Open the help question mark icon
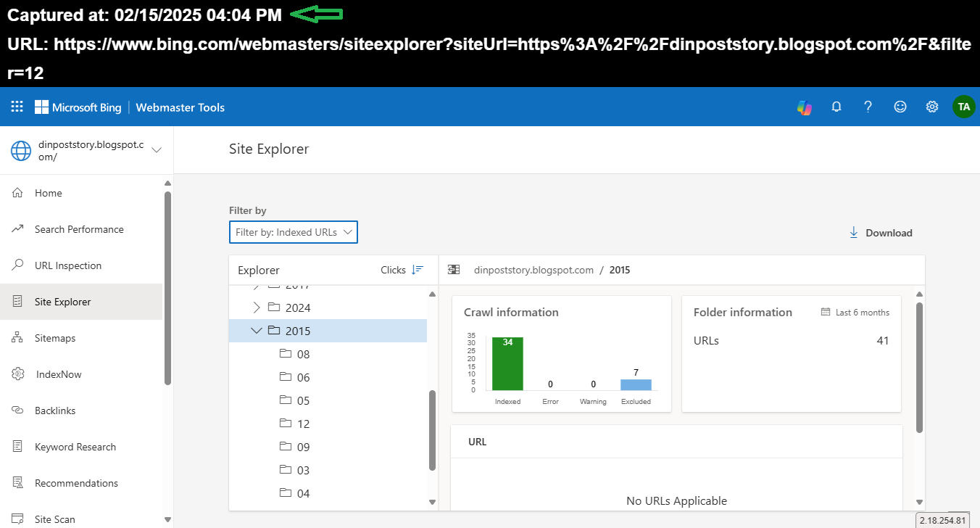Screen dimensions: 980x528 coord(868,107)
